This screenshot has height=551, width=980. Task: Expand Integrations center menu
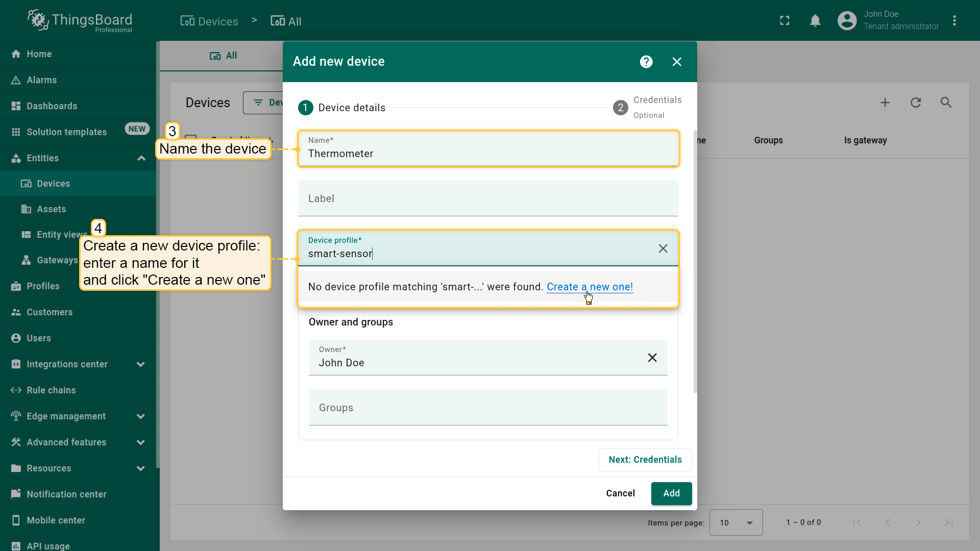pyautogui.click(x=141, y=364)
